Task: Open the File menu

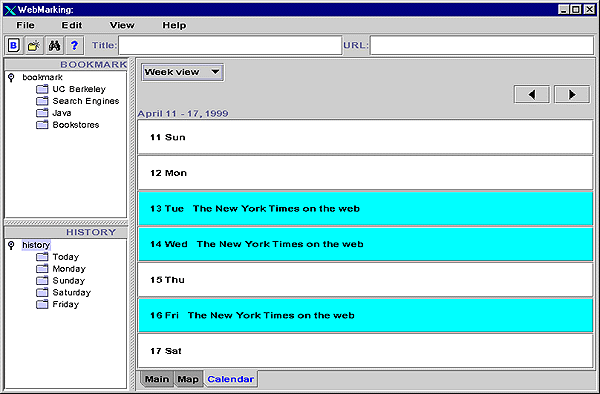Action: click(x=25, y=25)
